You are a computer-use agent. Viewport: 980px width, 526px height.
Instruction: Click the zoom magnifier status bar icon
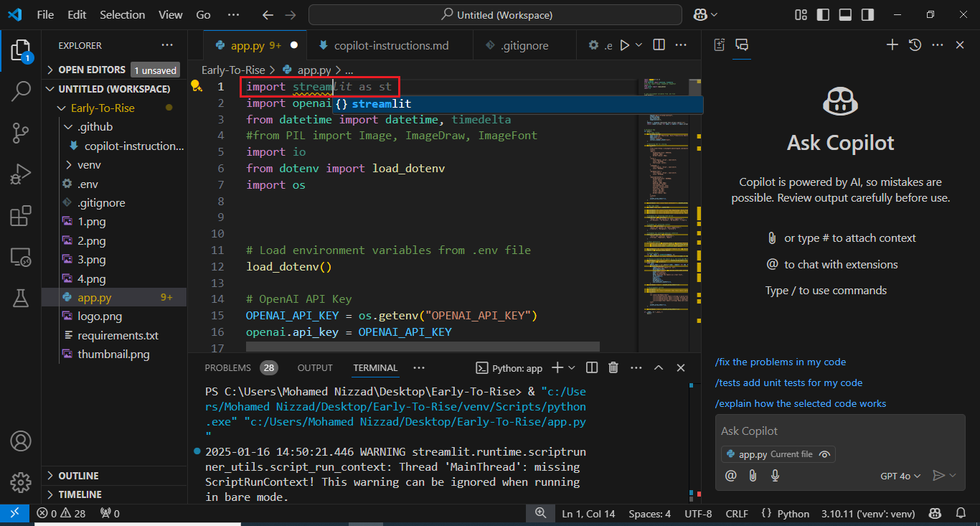(540, 513)
